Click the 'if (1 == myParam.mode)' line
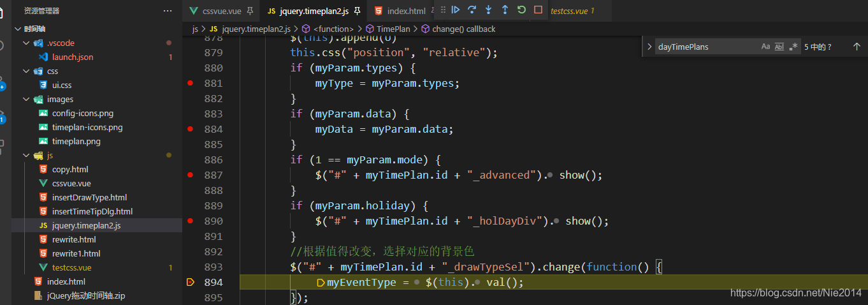This screenshot has height=305, width=868. [366, 160]
